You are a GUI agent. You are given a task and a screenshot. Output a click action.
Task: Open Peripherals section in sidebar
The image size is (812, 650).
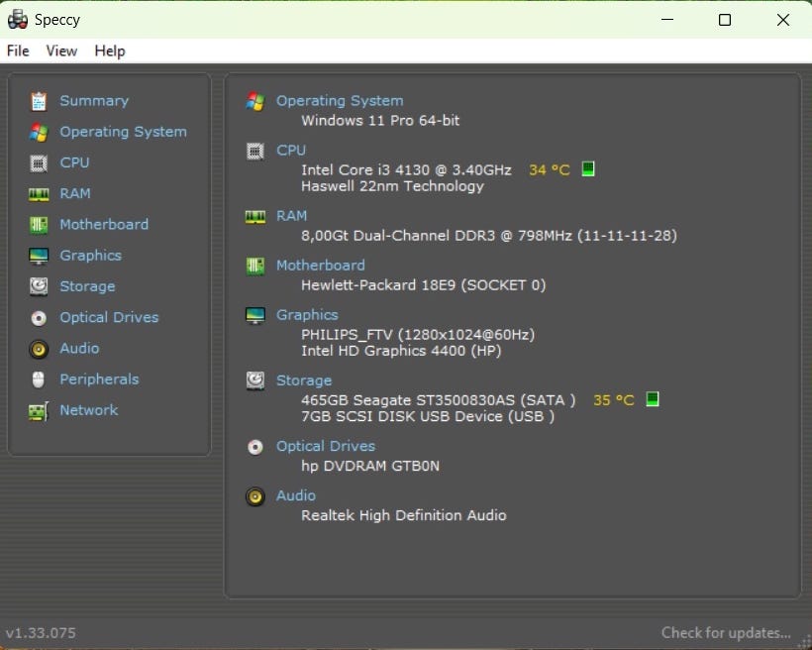point(99,379)
